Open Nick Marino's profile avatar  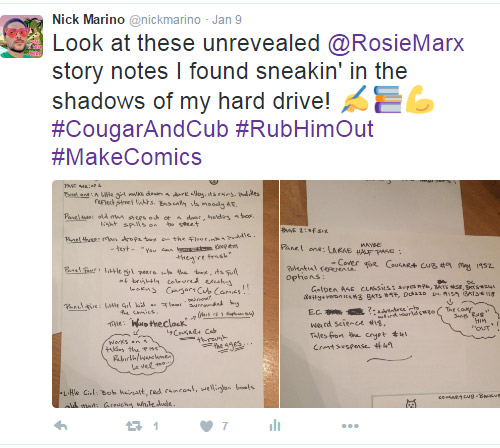[22, 36]
